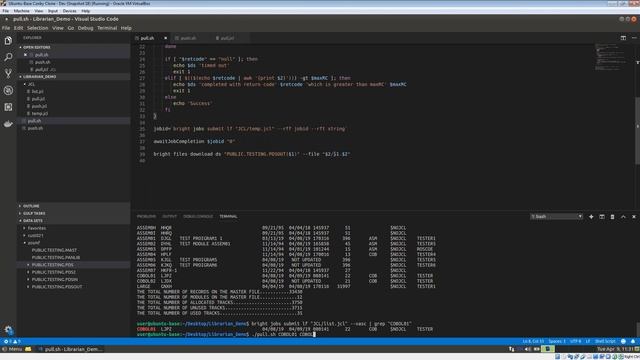Open the Edit menu in VS Code

click(x=18, y=28)
